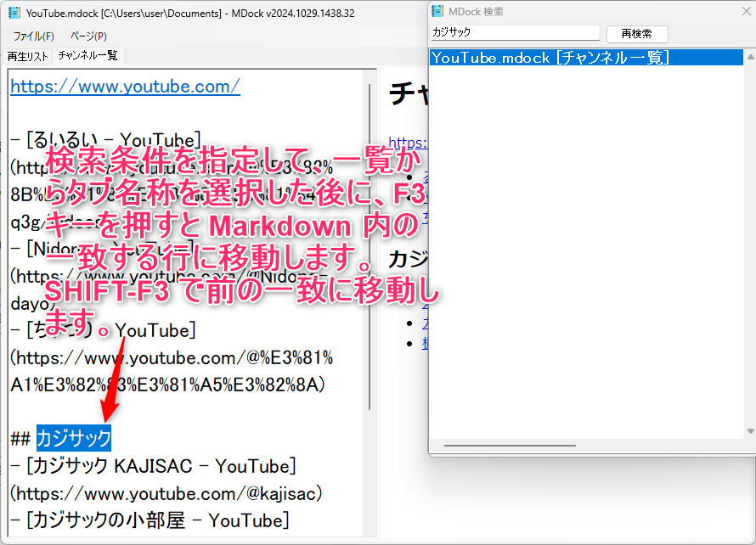Click the 再検索 button
The width and height of the screenshot is (756, 545).
(x=636, y=34)
